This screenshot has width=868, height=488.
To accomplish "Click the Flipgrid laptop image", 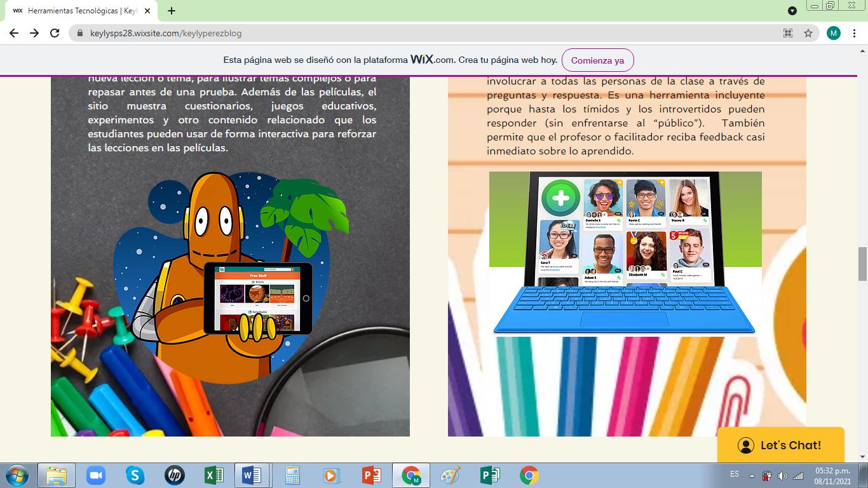I will pyautogui.click(x=625, y=253).
